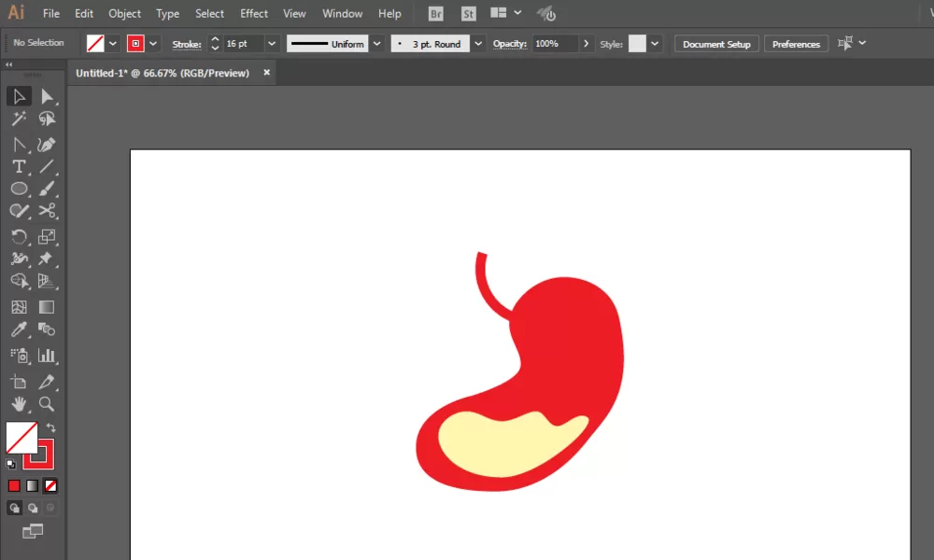Screen dimensions: 934x560
Task: Open the Edit menu
Action: click(84, 13)
